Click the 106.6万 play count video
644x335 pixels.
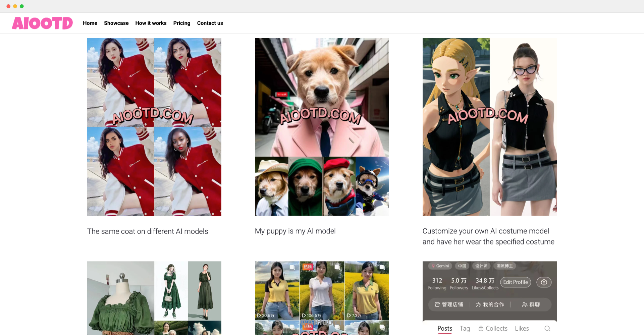(x=322, y=290)
